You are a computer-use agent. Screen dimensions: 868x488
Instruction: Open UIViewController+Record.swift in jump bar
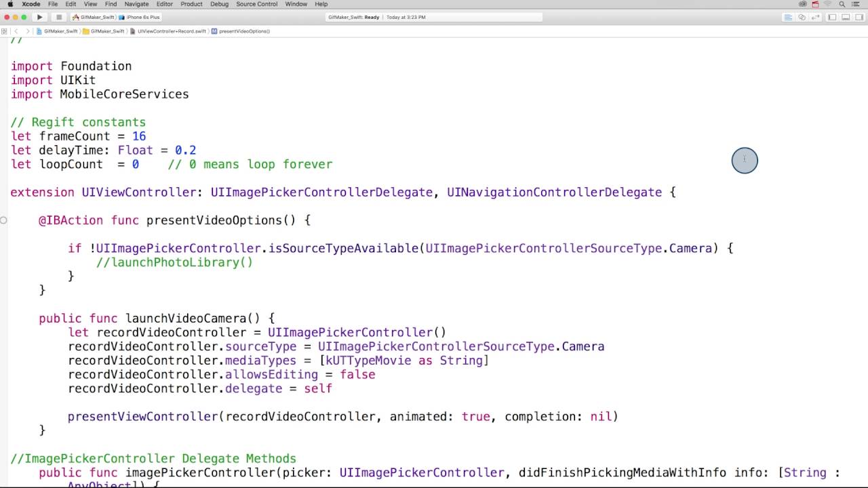pos(167,31)
